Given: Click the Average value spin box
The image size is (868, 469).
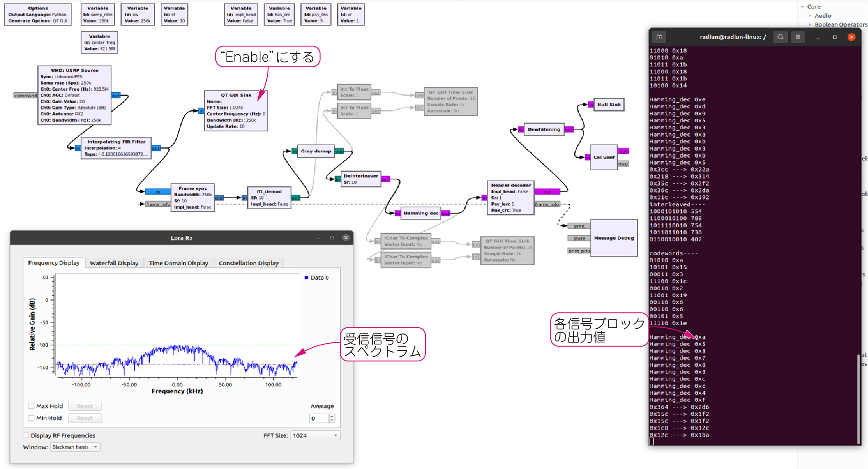Looking at the screenshot, I should pyautogui.click(x=319, y=419).
